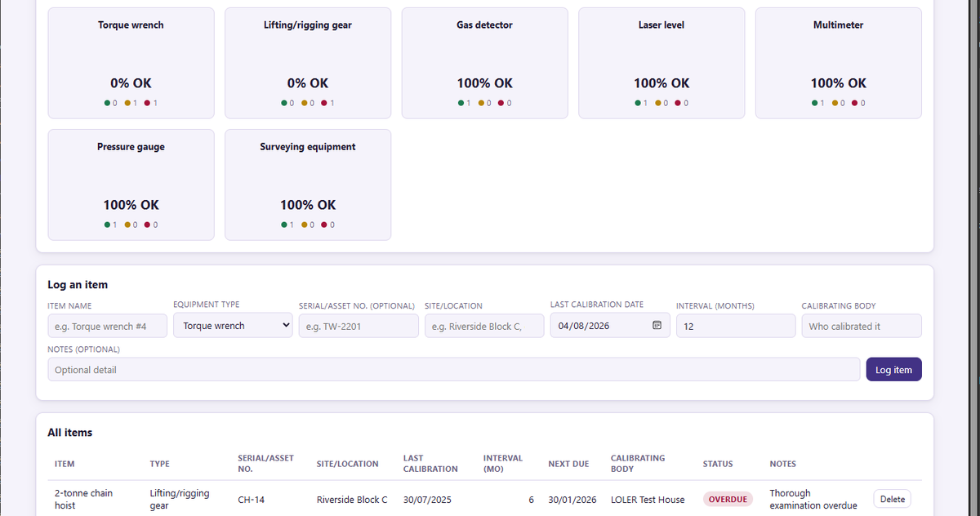Click the 'Log an item' heading
This screenshot has height=516, width=980.
(x=78, y=285)
